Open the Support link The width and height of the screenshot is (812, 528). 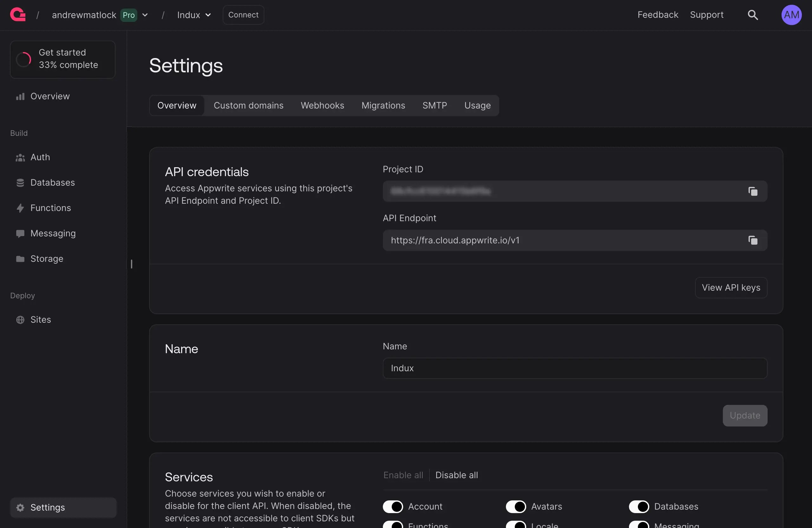point(707,15)
